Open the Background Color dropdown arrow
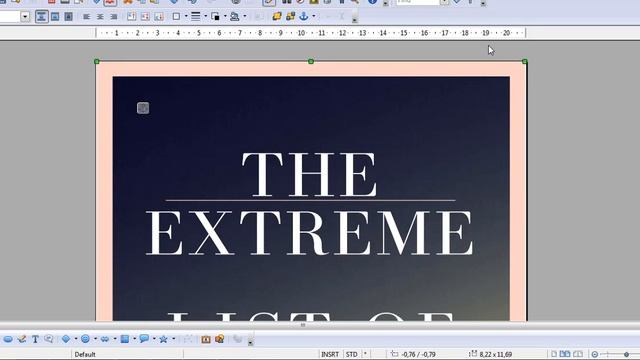 (x=244, y=17)
